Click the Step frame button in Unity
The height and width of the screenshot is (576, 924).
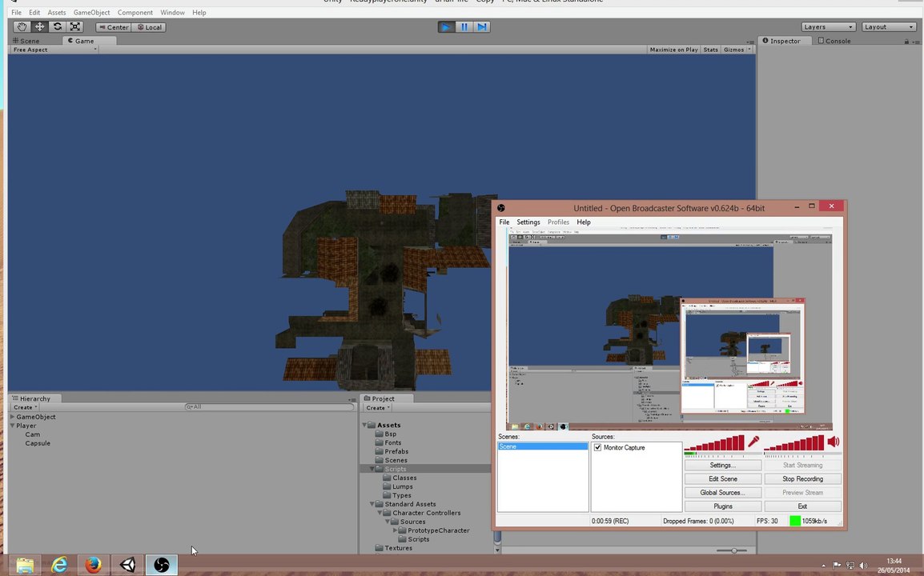tap(481, 26)
